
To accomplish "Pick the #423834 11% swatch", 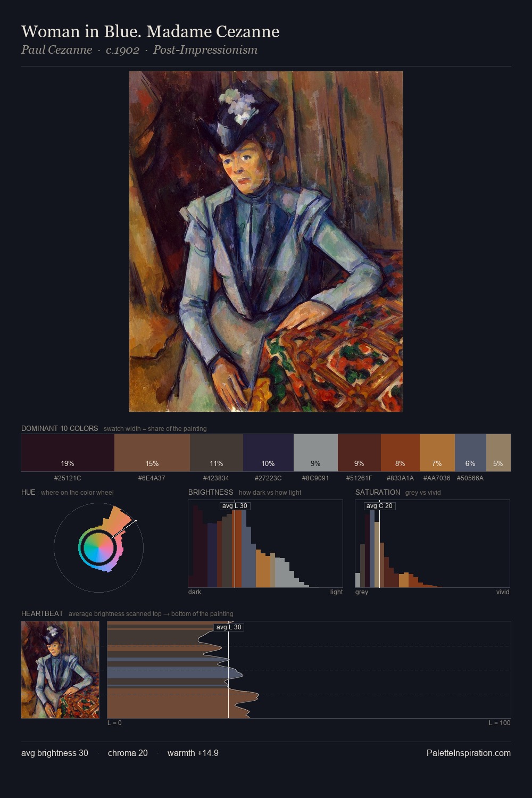I will 217,453.
